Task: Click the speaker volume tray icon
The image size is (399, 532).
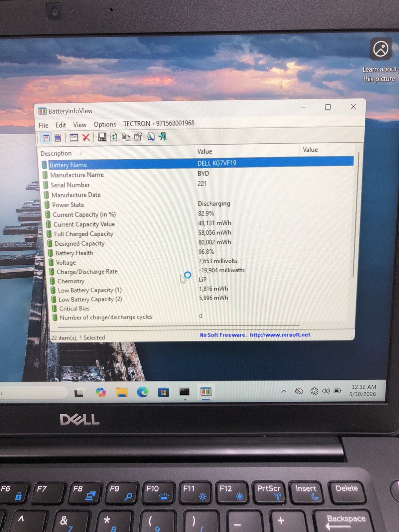Action: pos(326,391)
